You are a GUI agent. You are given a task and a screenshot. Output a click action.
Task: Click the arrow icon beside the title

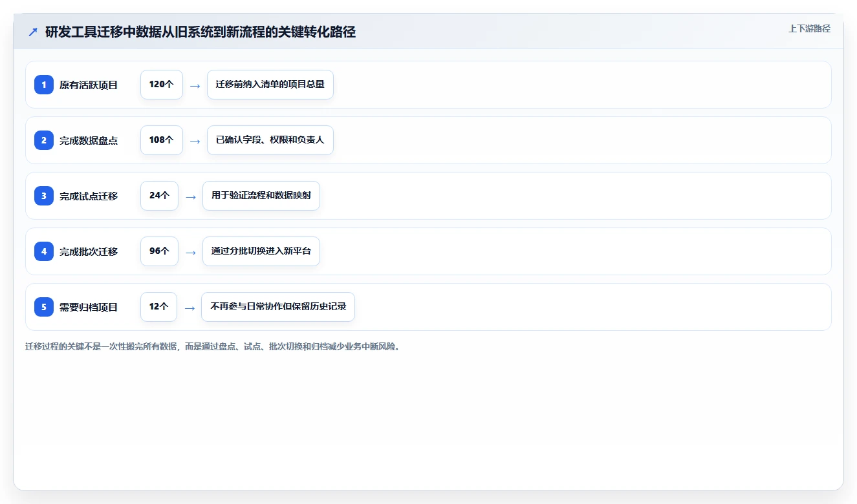click(33, 32)
